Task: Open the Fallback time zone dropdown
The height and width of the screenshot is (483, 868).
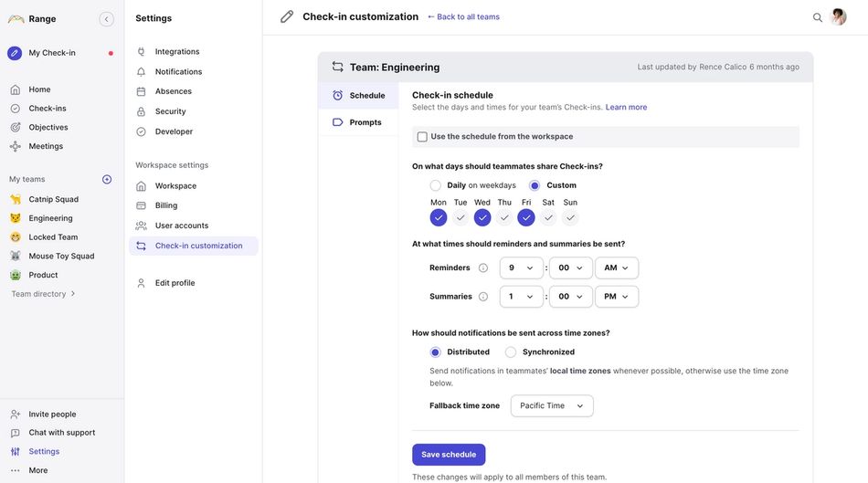Action: point(552,406)
